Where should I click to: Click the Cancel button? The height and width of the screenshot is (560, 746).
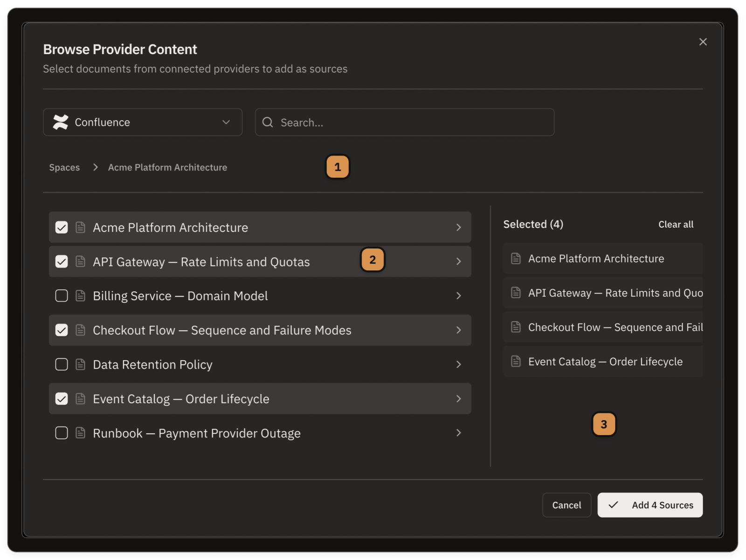[566, 505]
